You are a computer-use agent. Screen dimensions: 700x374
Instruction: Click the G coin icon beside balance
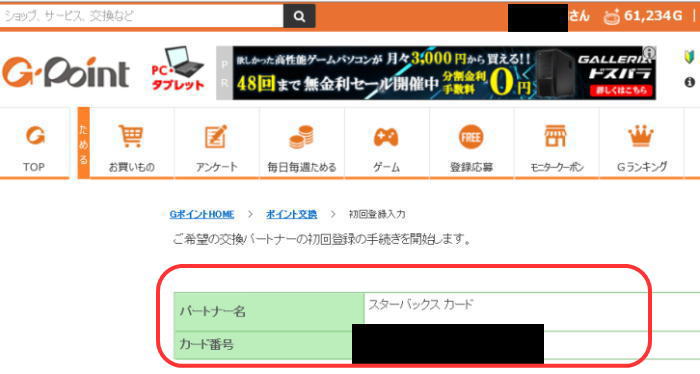point(612,17)
